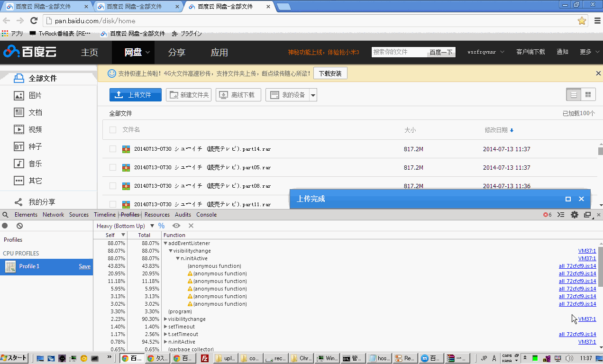This screenshot has width=603, height=364.
Task: Switch to the Network DevTools tab
Action: click(53, 215)
